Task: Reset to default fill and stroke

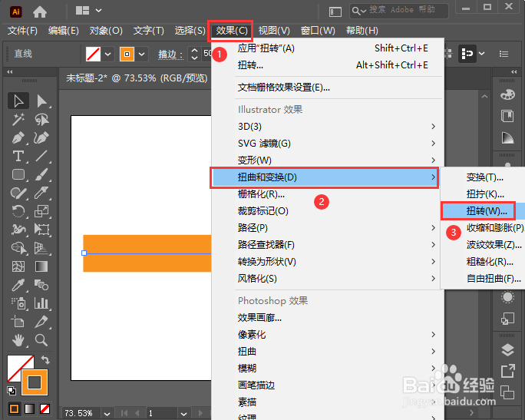Action: coord(11,391)
